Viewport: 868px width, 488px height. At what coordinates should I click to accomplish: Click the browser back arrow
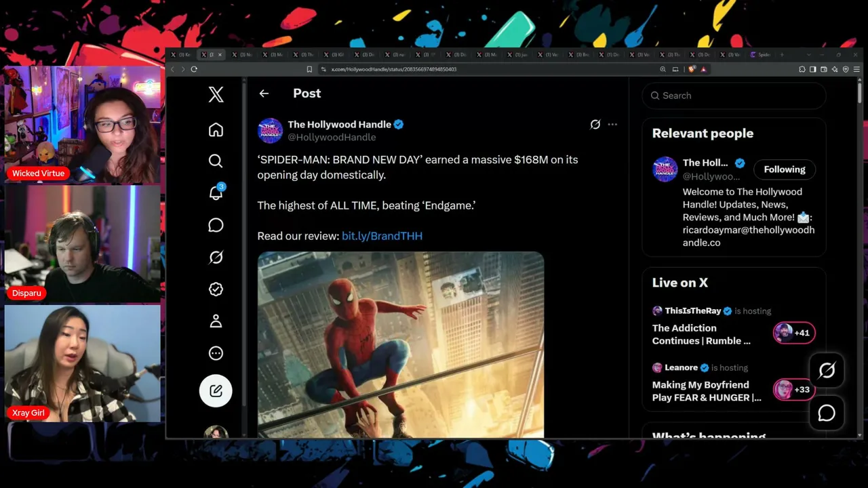172,69
